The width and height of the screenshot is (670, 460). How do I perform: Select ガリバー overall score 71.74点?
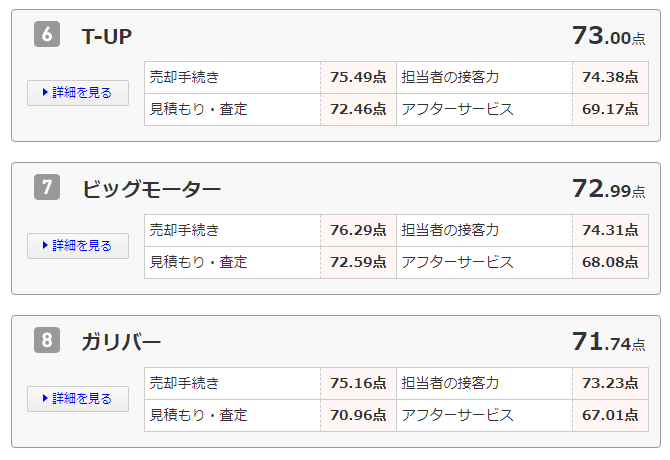608,342
